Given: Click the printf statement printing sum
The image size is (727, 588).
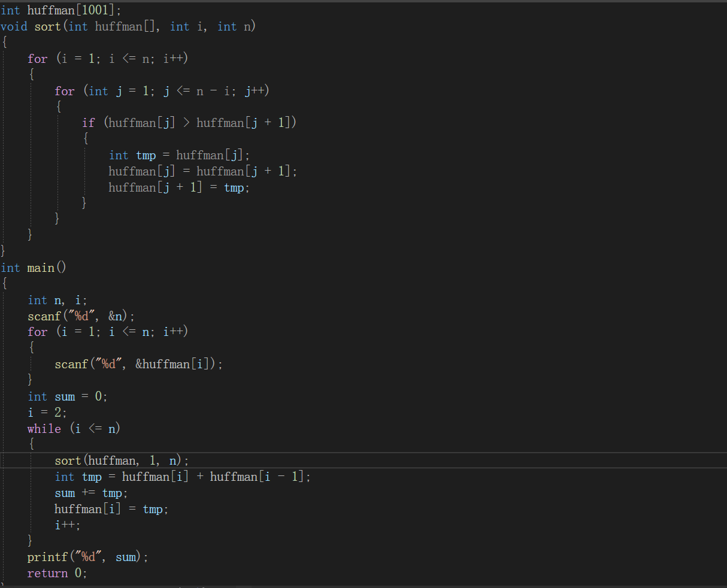Looking at the screenshot, I should (87, 557).
